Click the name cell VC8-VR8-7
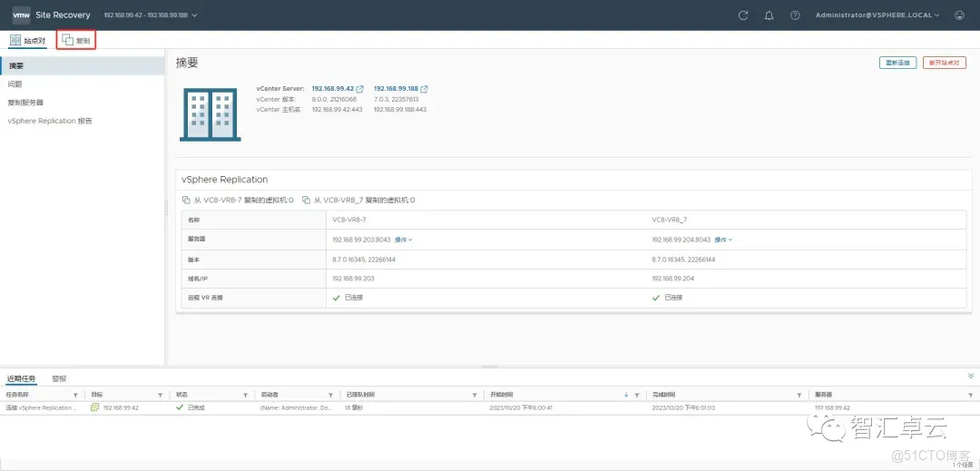This screenshot has width=980, height=471. coord(348,220)
